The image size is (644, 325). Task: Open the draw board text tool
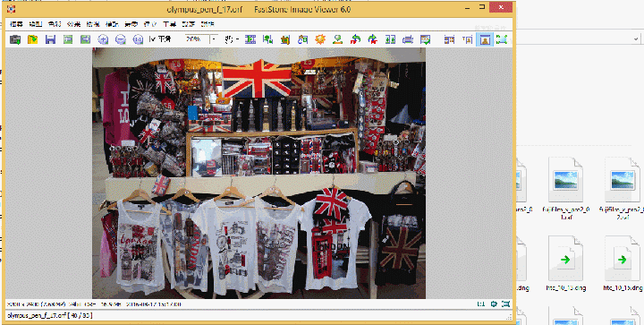coord(302,39)
